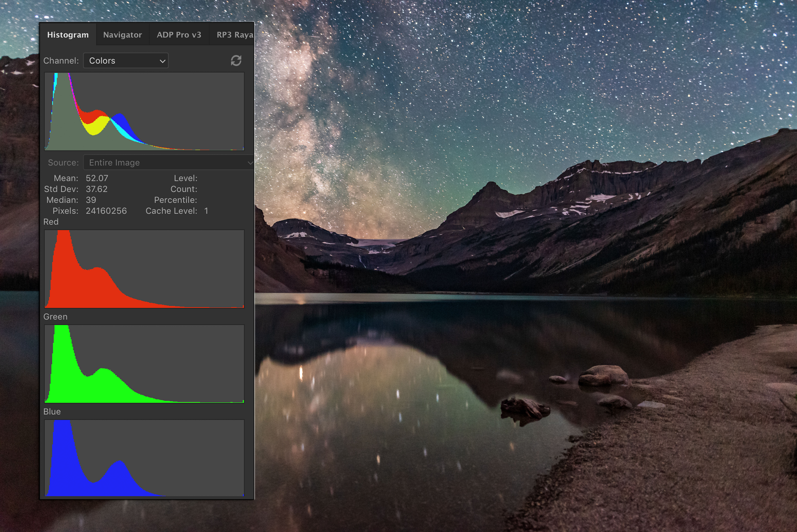Click the Std Dev value 37.62
The height and width of the screenshot is (532, 797).
97,189
